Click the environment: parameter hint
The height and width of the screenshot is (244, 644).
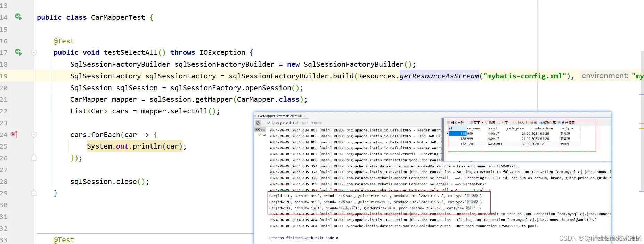point(605,76)
